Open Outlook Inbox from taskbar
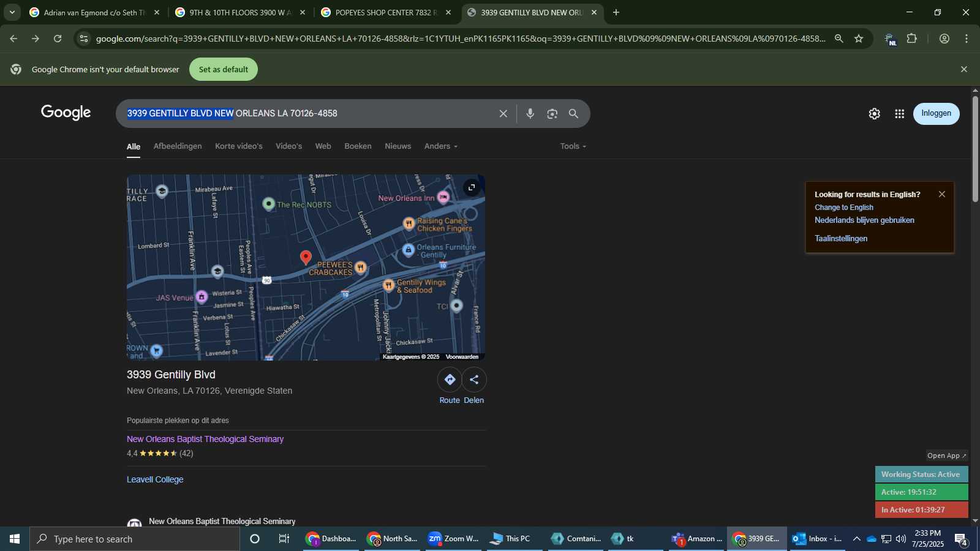980x551 pixels. tap(818, 539)
